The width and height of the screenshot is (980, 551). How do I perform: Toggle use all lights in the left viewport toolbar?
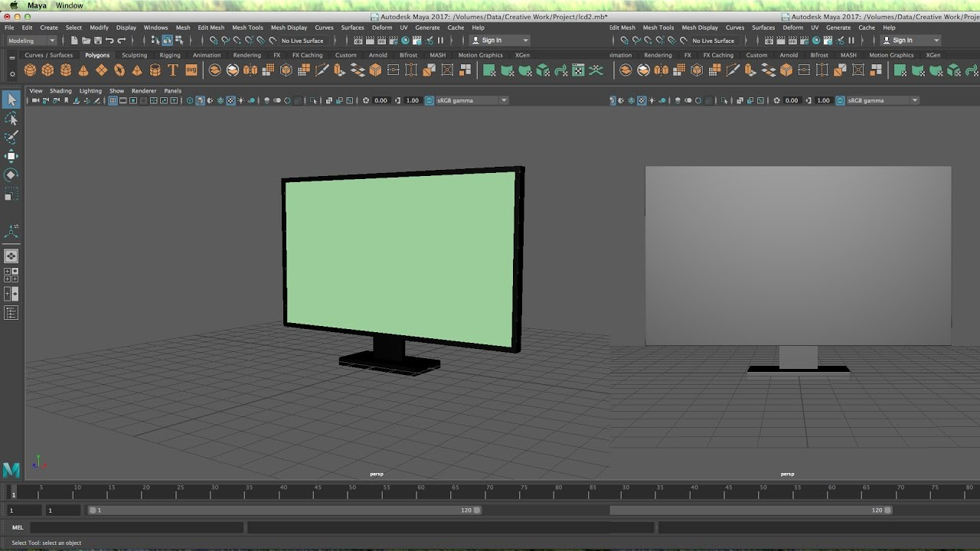[x=241, y=100]
